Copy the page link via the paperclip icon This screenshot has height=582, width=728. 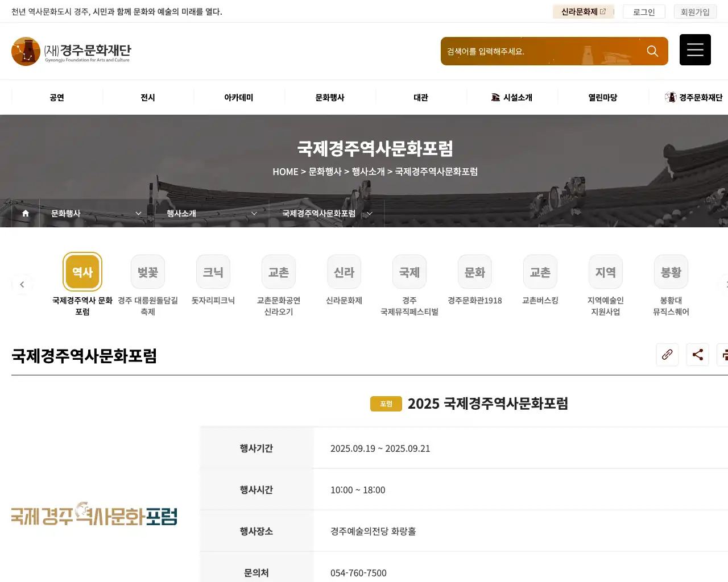(x=667, y=355)
